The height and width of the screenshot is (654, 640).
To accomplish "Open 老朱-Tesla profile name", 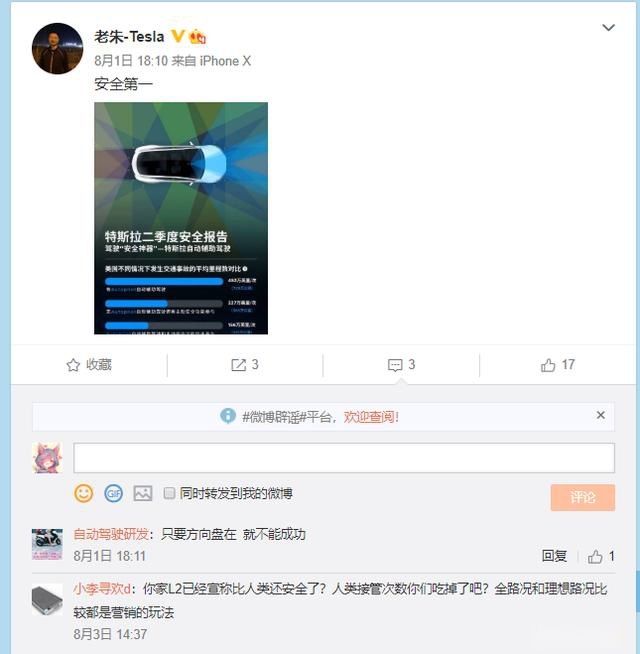I will 129,37.
